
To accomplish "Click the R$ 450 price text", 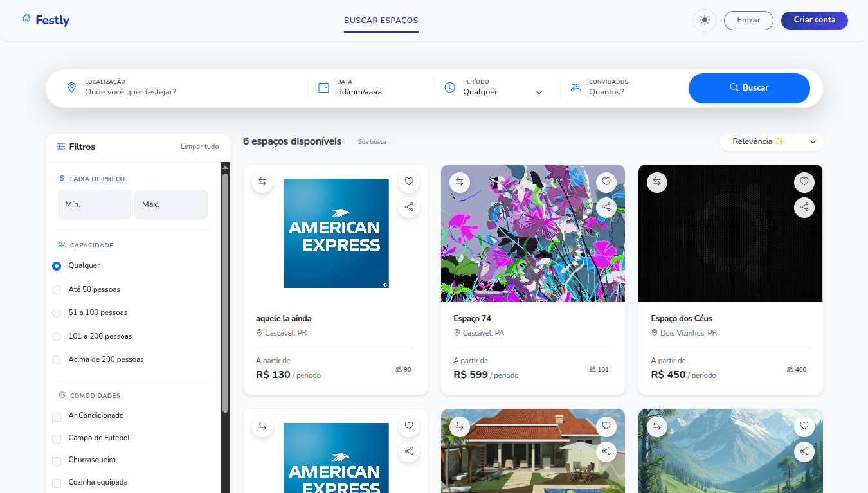I will coord(668,374).
